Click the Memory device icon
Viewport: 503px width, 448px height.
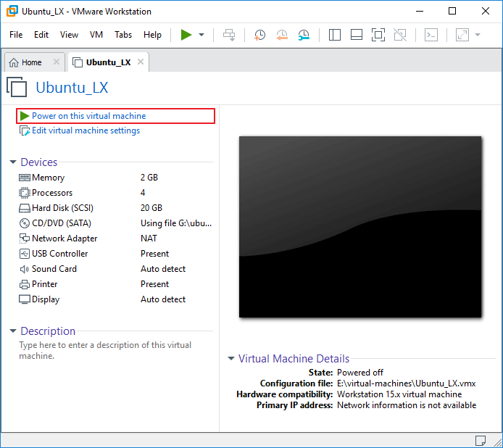pos(25,178)
